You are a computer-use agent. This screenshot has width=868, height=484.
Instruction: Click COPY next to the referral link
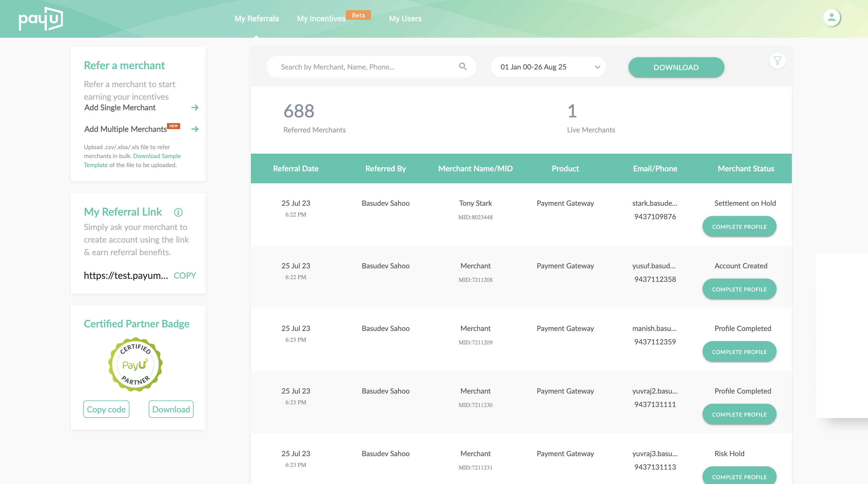click(x=185, y=276)
